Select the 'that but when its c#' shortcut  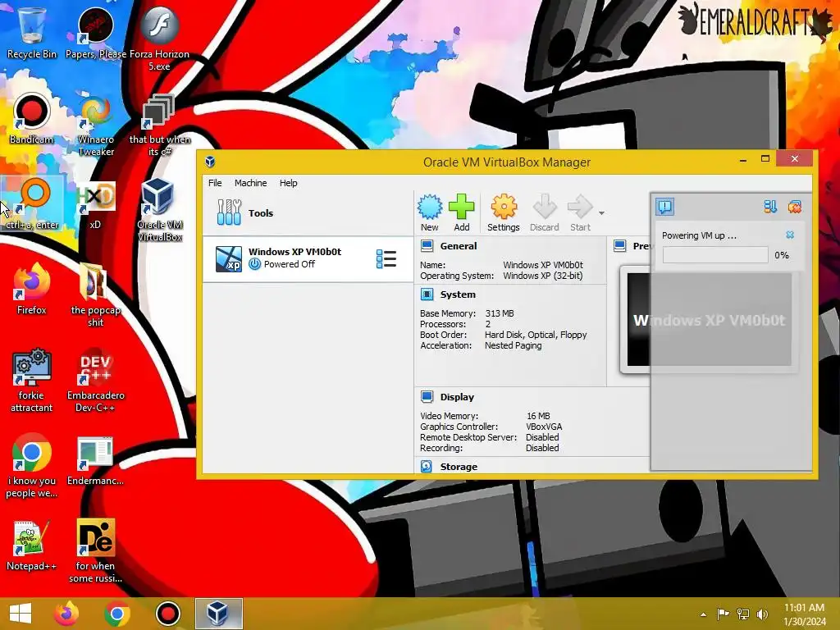coord(159,125)
